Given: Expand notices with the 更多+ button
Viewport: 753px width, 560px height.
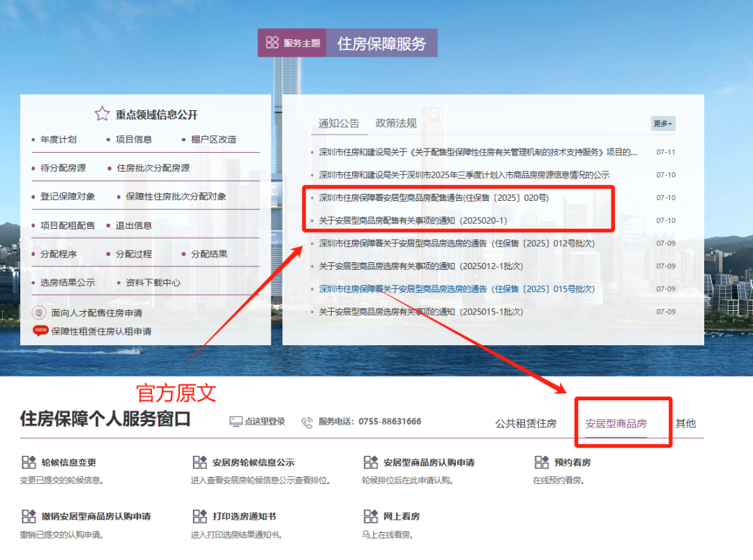Looking at the screenshot, I should [x=663, y=123].
